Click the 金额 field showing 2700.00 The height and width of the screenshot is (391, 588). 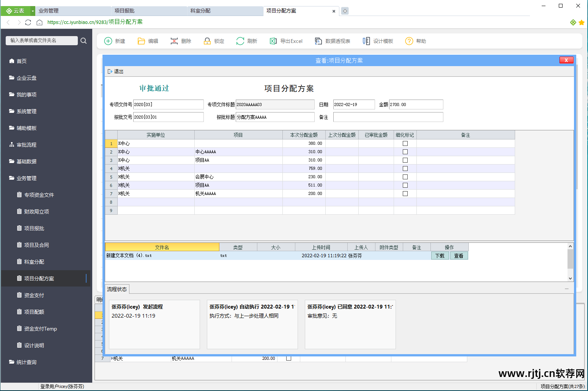[x=416, y=104]
